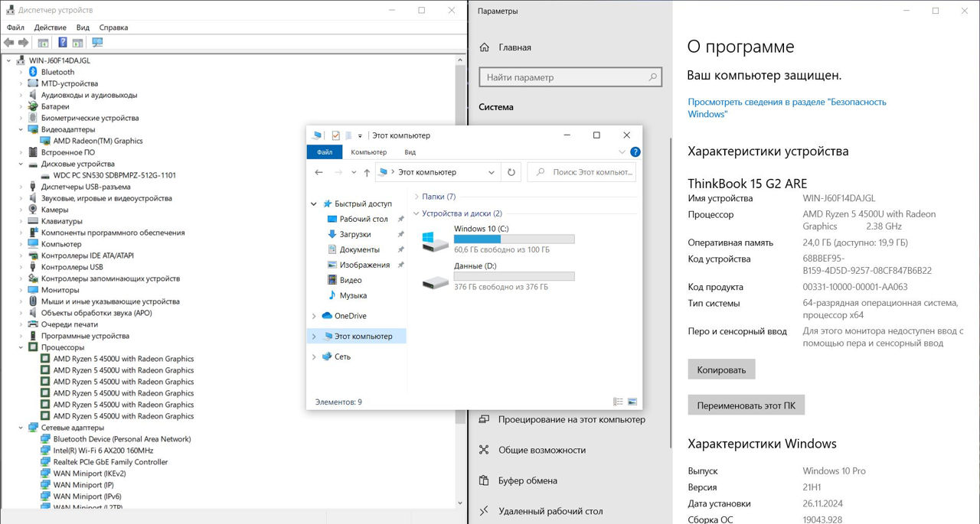
Task: Switch to the Вид ribbon tab in Explorer
Action: point(410,152)
